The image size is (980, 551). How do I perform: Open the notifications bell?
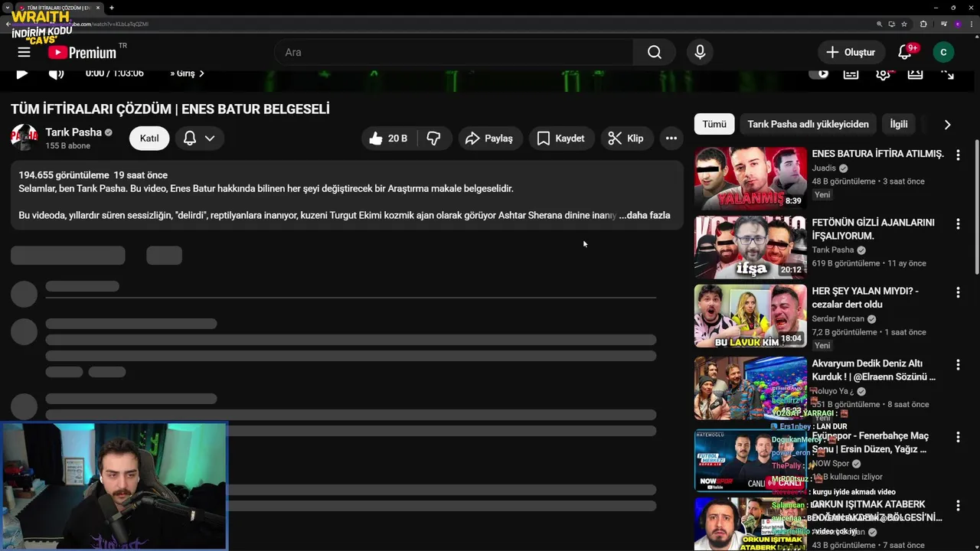coord(906,52)
